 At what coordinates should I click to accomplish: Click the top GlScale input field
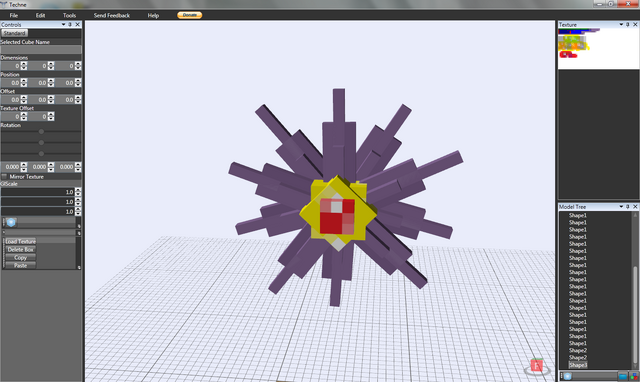point(38,192)
